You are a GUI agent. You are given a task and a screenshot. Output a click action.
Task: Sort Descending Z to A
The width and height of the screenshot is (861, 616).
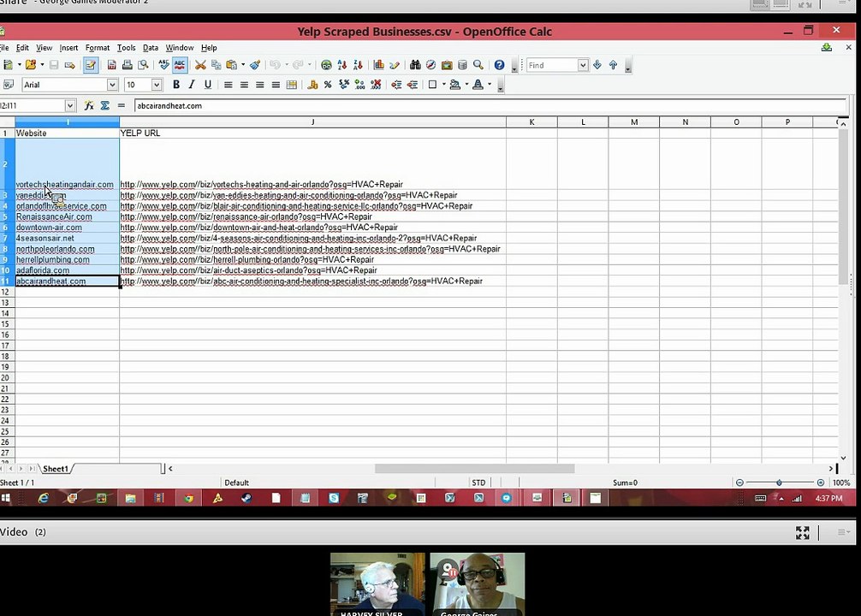[x=358, y=65]
